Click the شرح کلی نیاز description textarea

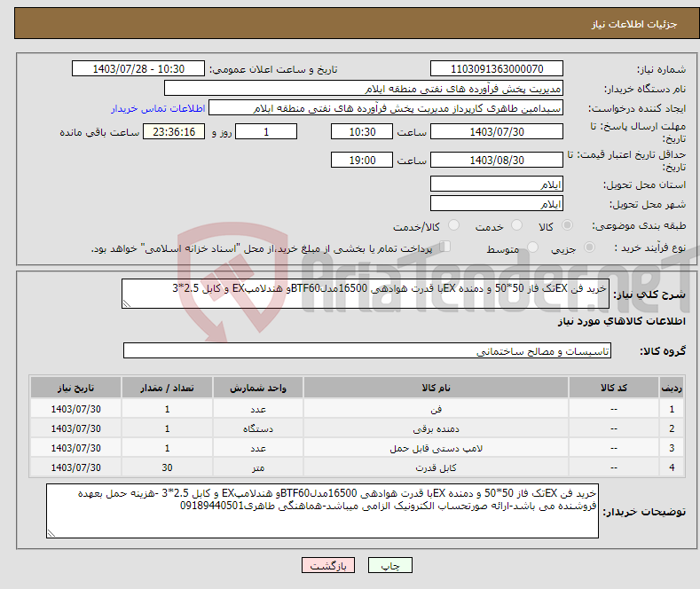click(366, 294)
